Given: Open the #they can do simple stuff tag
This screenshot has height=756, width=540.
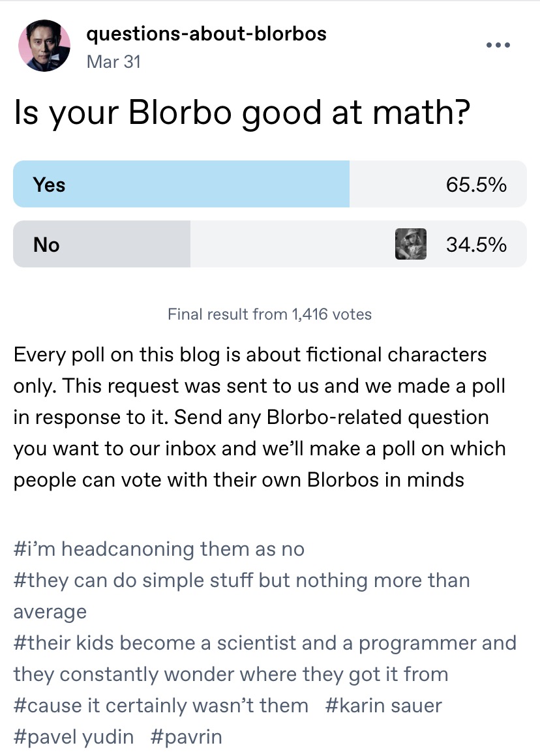Looking at the screenshot, I should pyautogui.click(x=241, y=596).
